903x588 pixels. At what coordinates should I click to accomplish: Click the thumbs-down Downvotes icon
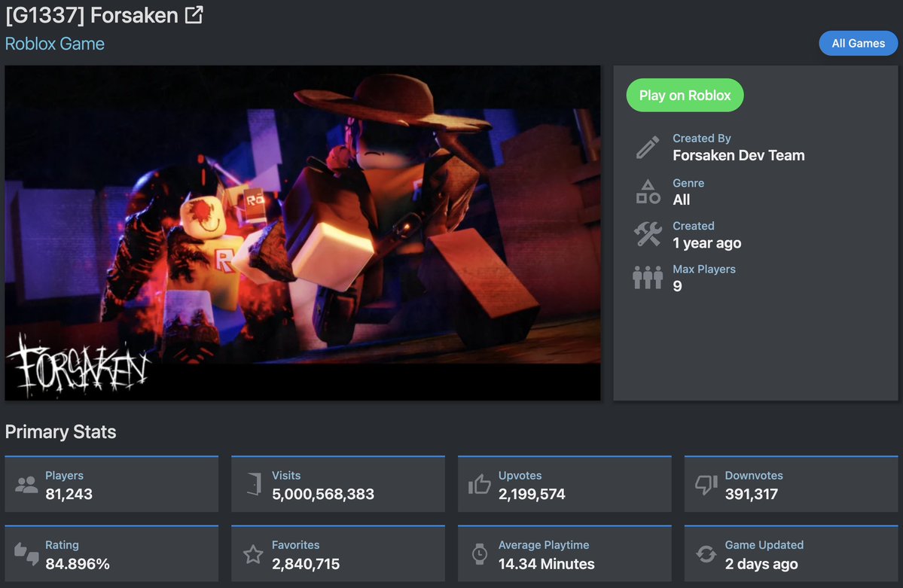pos(706,485)
